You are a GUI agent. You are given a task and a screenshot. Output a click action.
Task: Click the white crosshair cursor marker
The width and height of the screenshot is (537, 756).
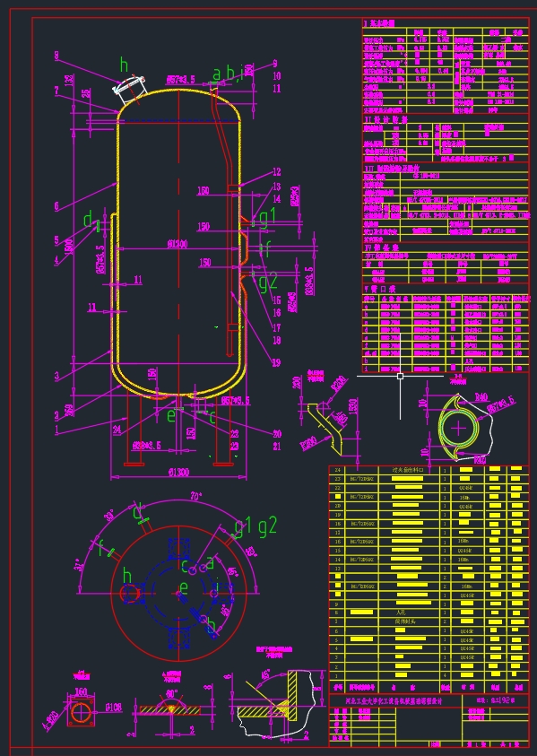(400, 376)
